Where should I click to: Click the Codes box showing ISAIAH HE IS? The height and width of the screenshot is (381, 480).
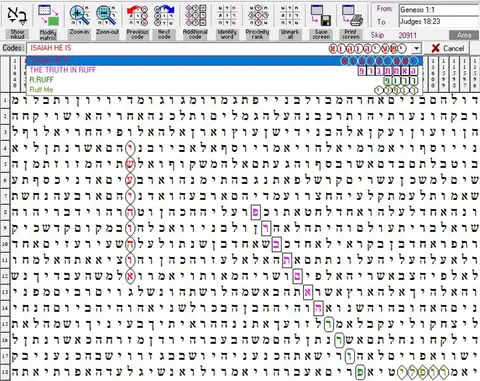click(x=224, y=48)
